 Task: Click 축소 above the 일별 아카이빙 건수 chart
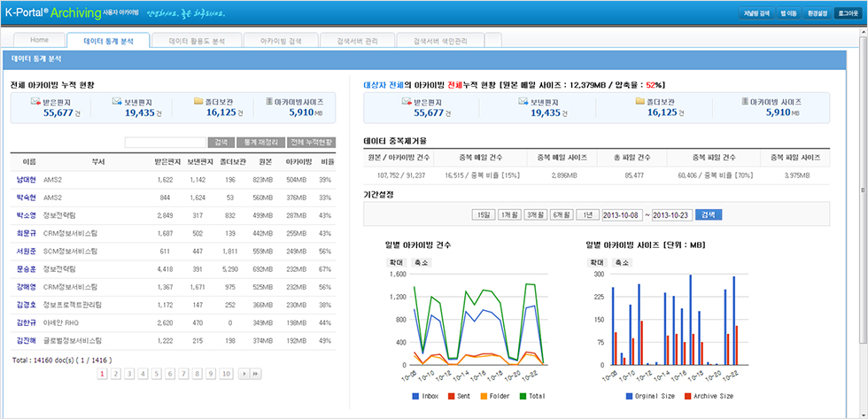point(421,262)
